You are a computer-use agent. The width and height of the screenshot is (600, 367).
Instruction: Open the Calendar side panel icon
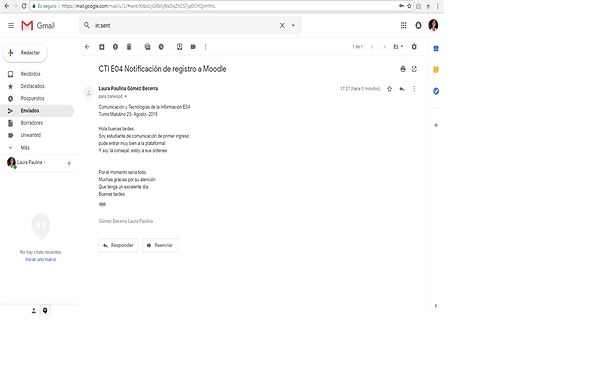coord(436,49)
